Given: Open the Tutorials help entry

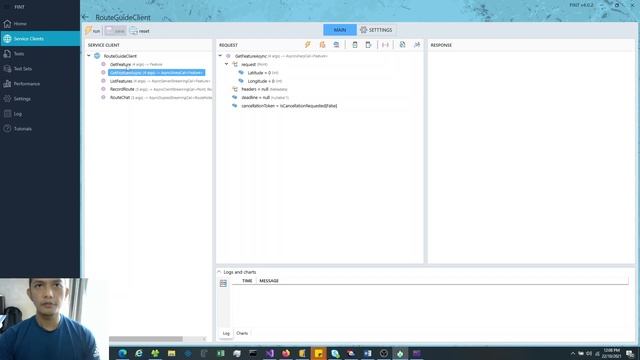Looking at the screenshot, I should [x=22, y=129].
